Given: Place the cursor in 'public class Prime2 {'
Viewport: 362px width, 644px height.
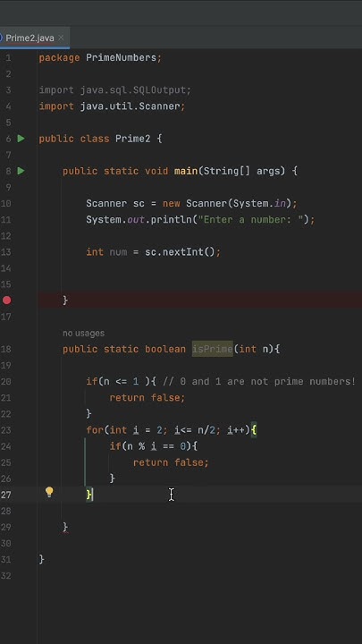Looking at the screenshot, I should pos(100,139).
